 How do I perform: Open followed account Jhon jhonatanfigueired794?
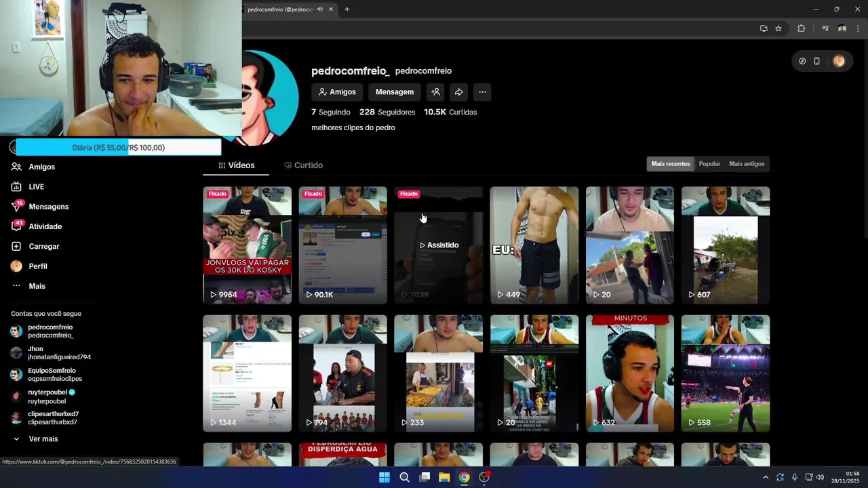coord(51,353)
